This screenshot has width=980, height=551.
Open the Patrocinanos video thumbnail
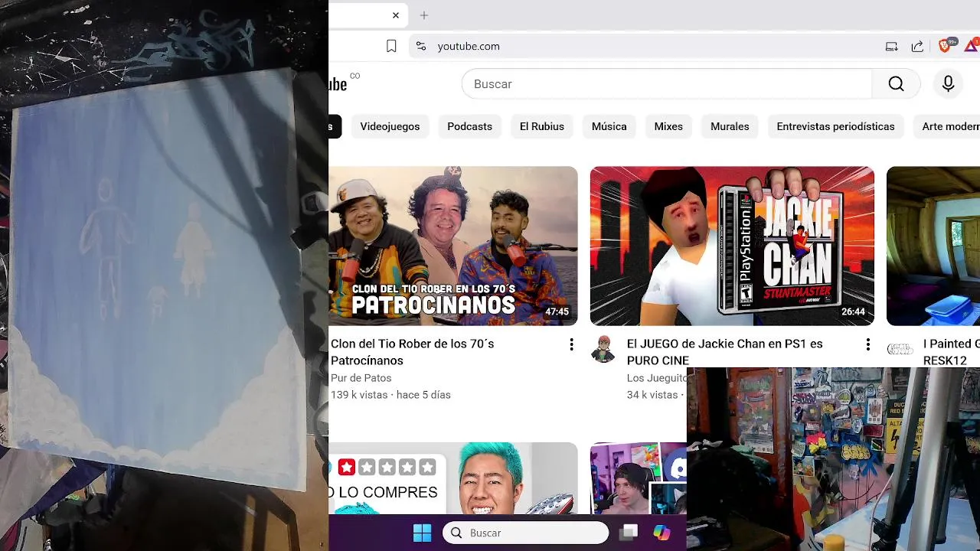pyautogui.click(x=453, y=246)
